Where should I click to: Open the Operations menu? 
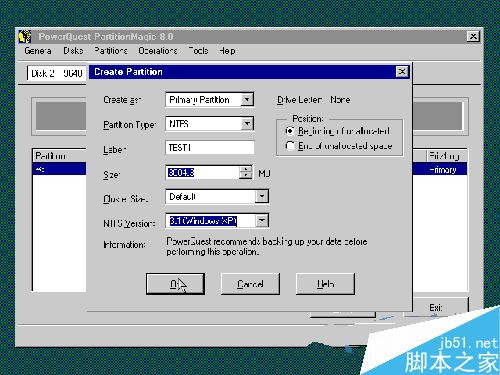[158, 51]
